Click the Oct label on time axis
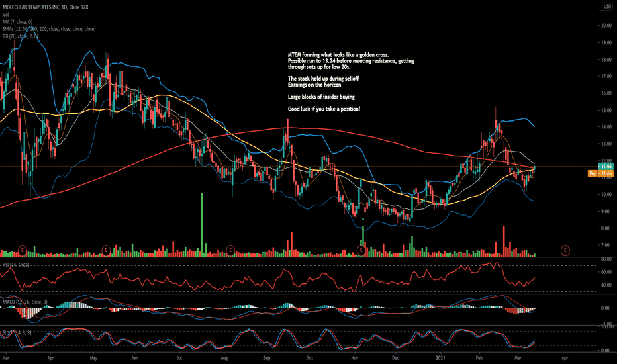 310,358
